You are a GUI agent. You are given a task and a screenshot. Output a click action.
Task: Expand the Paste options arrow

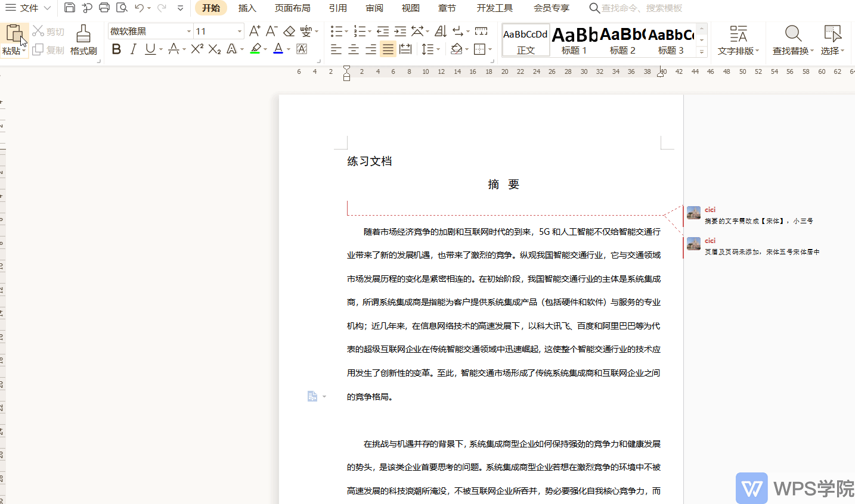click(x=24, y=51)
